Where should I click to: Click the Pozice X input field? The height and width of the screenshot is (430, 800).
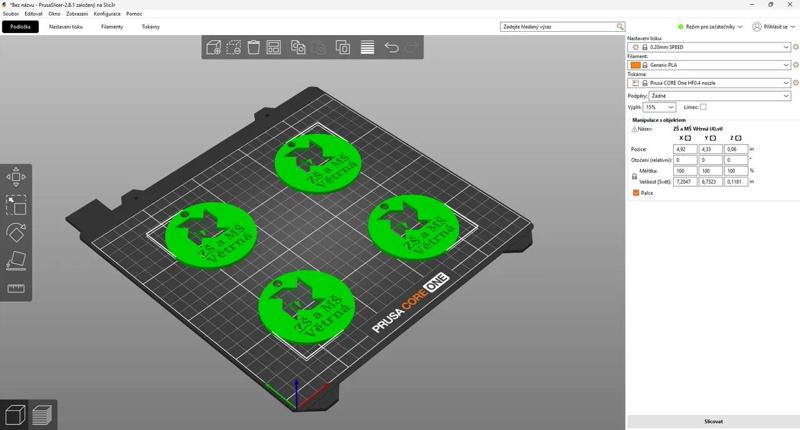685,149
